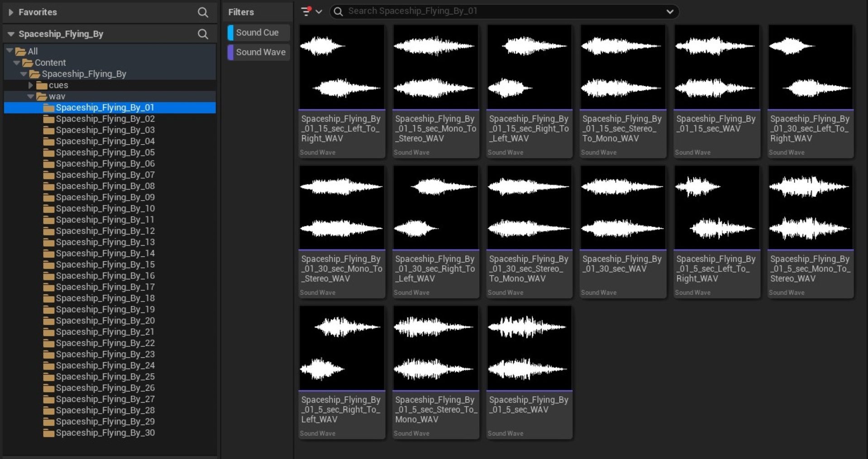The image size is (868, 459).
Task: Open the search history dropdown arrow
Action: (x=670, y=12)
